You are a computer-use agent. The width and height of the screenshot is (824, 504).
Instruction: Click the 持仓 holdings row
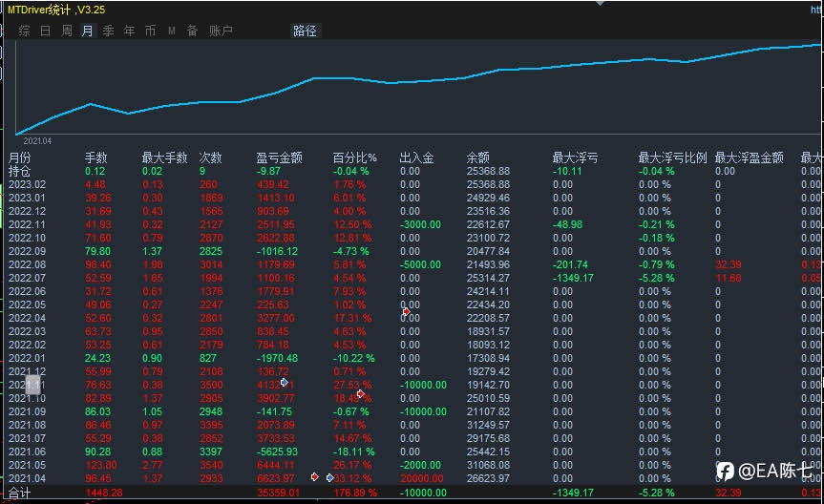[412, 171]
